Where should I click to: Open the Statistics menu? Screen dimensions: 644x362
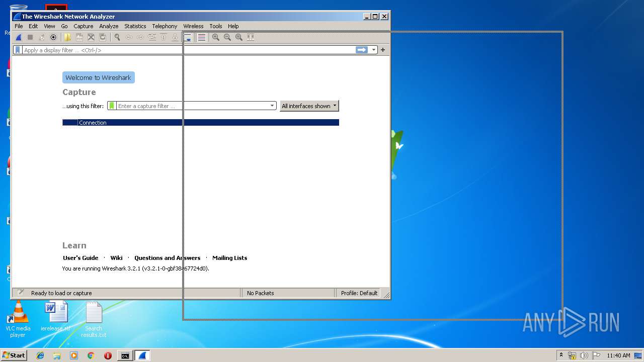pyautogui.click(x=135, y=26)
